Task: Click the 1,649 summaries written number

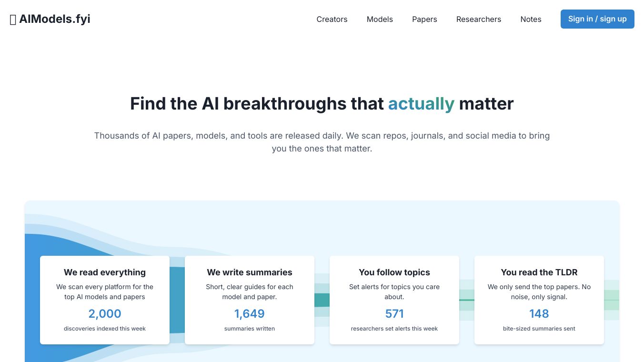Action: click(250, 314)
